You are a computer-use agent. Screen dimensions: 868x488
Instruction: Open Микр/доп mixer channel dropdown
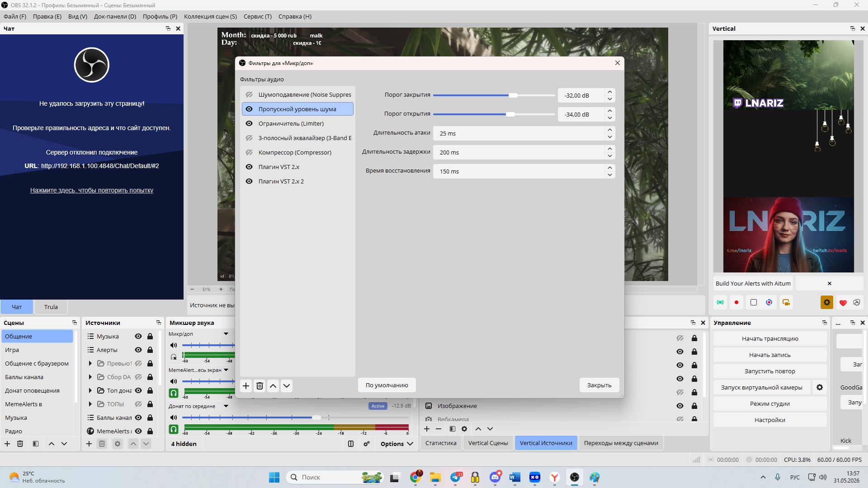click(x=226, y=334)
